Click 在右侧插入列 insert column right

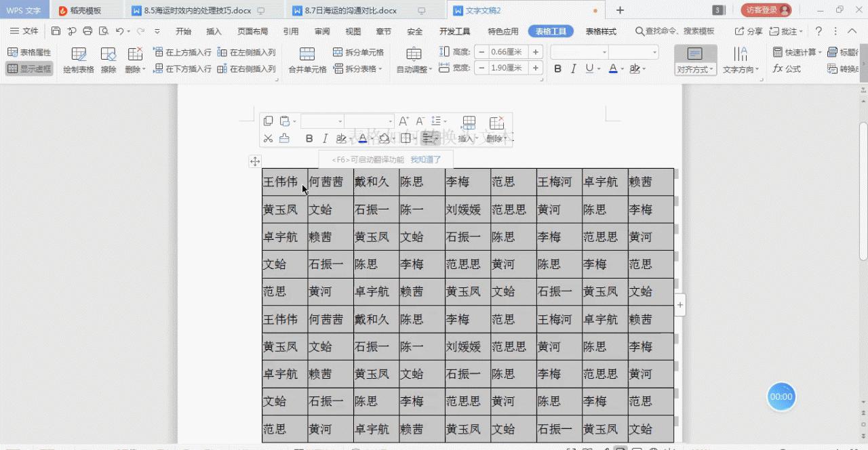coord(246,68)
